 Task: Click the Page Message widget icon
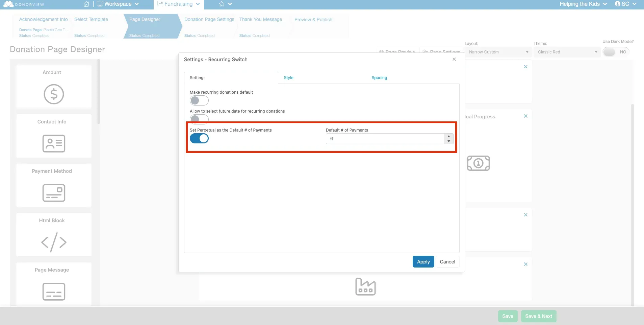pyautogui.click(x=54, y=292)
